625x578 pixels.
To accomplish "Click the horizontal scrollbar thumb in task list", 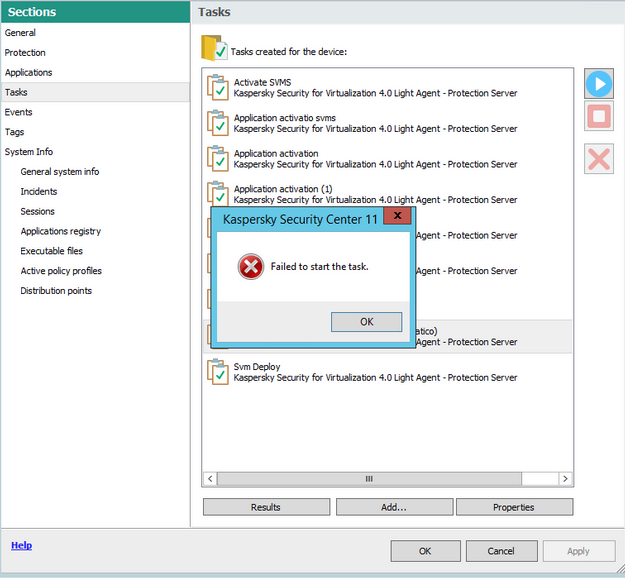I will pyautogui.click(x=369, y=479).
